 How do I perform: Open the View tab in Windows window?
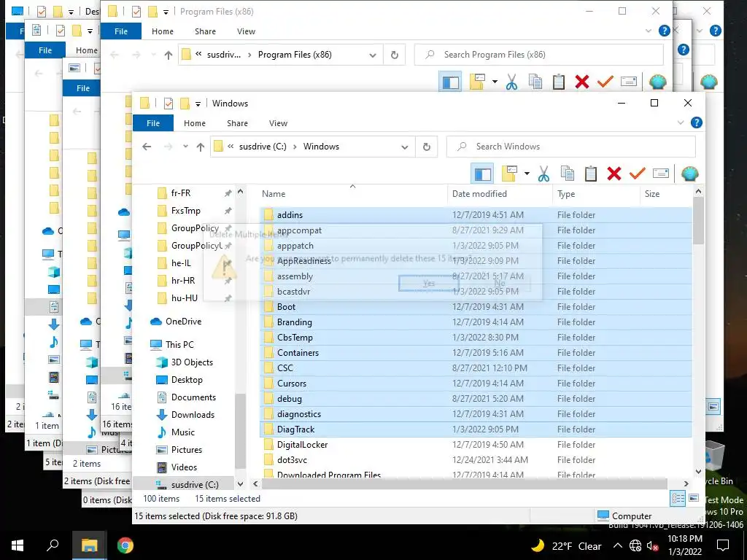[278, 122]
